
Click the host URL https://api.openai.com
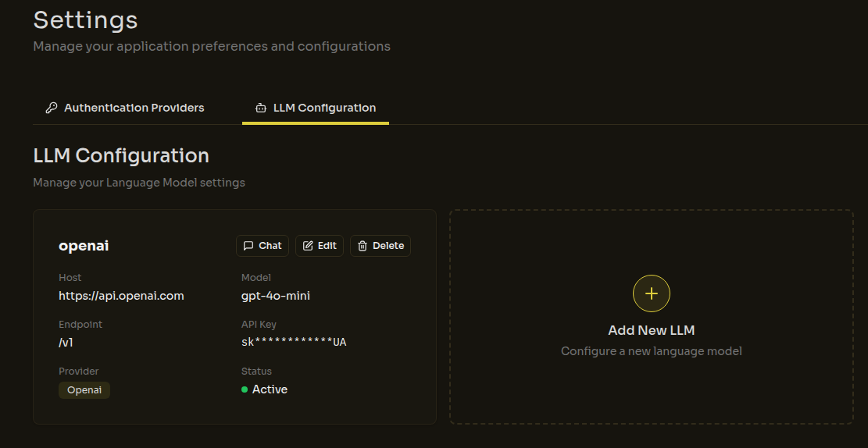coord(121,296)
